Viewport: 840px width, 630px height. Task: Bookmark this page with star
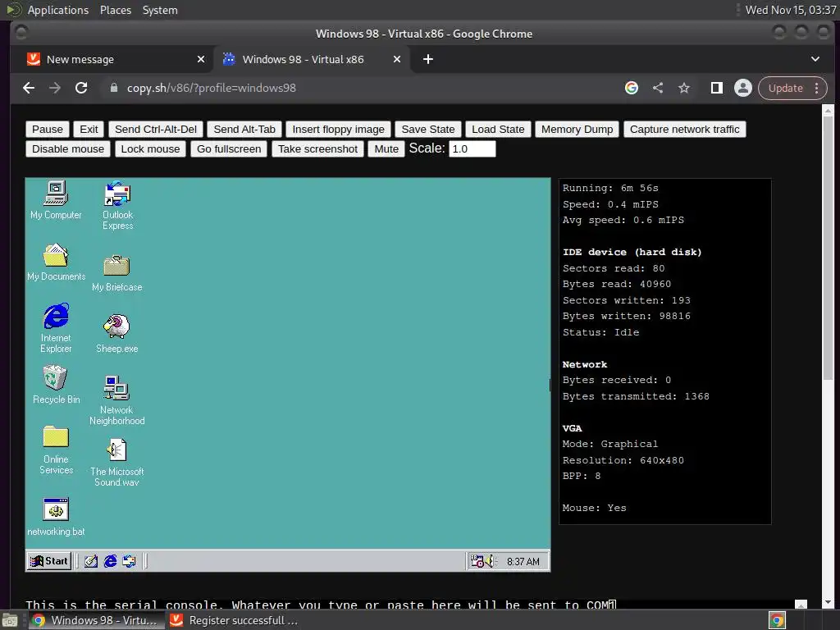pos(684,88)
